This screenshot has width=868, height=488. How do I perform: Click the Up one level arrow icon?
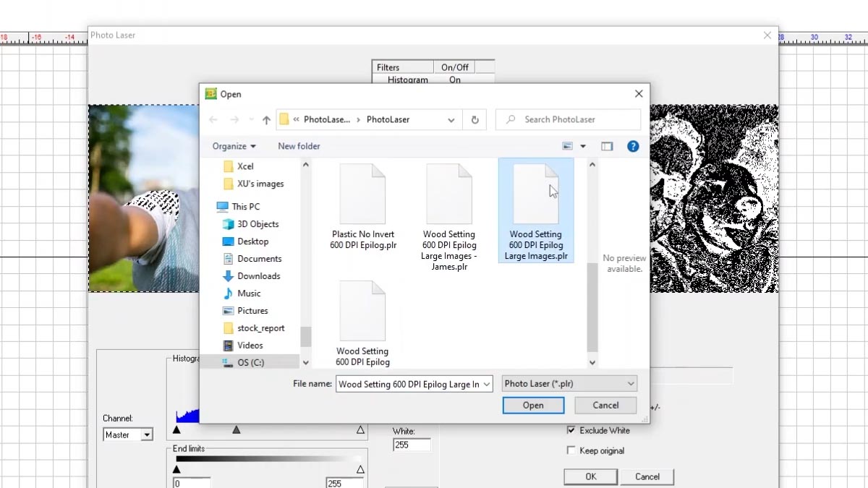click(266, 120)
